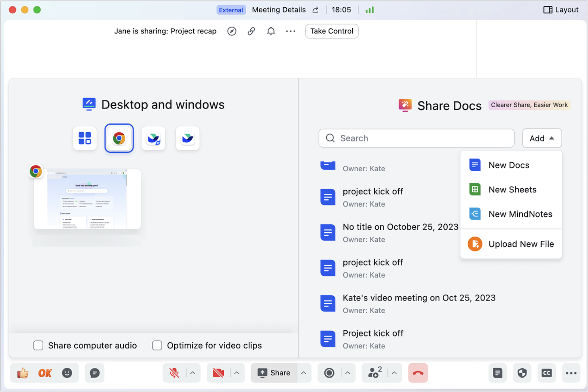End the call with the red hang-up icon
588x392 pixels.
tap(418, 373)
